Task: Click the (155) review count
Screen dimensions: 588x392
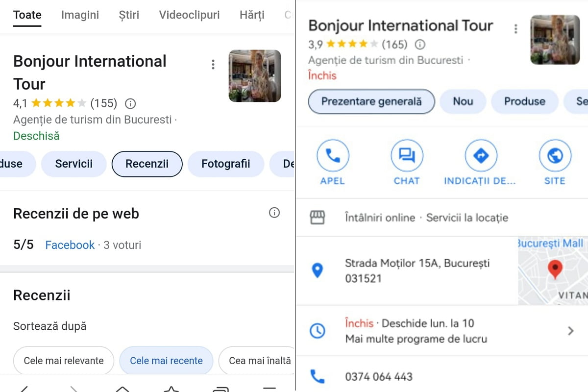Action: [104, 103]
